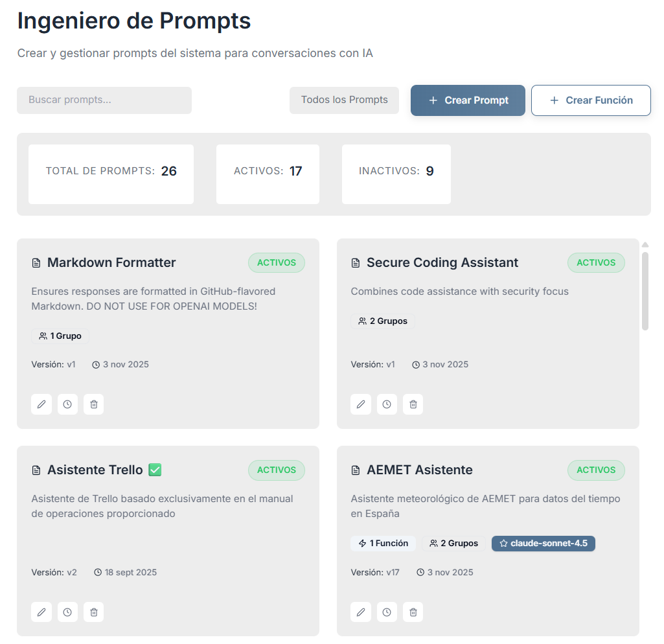Edit the Markdown Formatter prompt
The height and width of the screenshot is (644, 664).
click(41, 404)
